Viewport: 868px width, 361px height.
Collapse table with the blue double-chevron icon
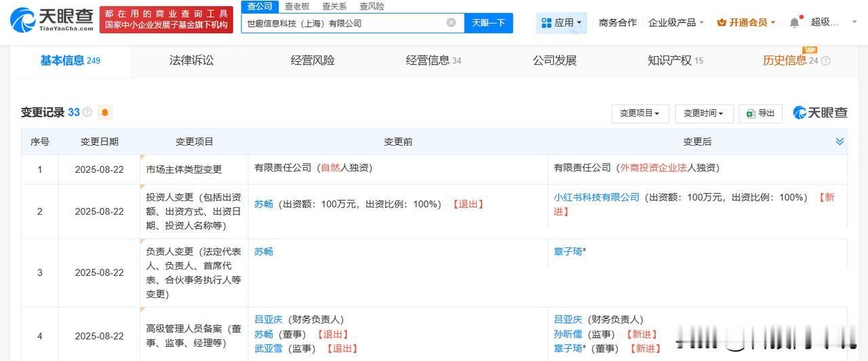[x=840, y=142]
